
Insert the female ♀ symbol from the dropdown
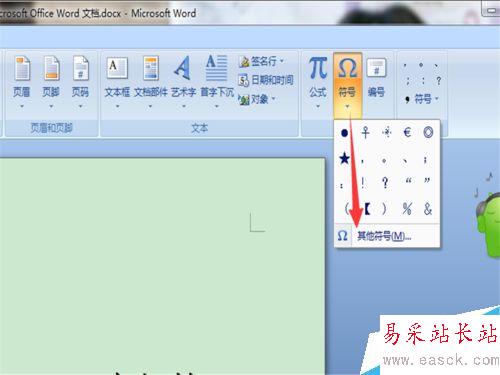(365, 133)
